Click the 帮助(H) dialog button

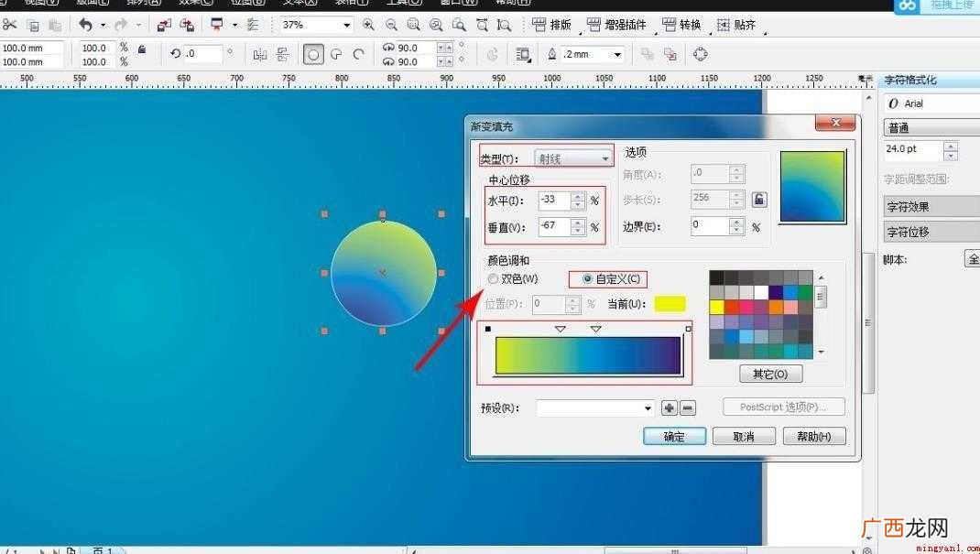(x=813, y=436)
